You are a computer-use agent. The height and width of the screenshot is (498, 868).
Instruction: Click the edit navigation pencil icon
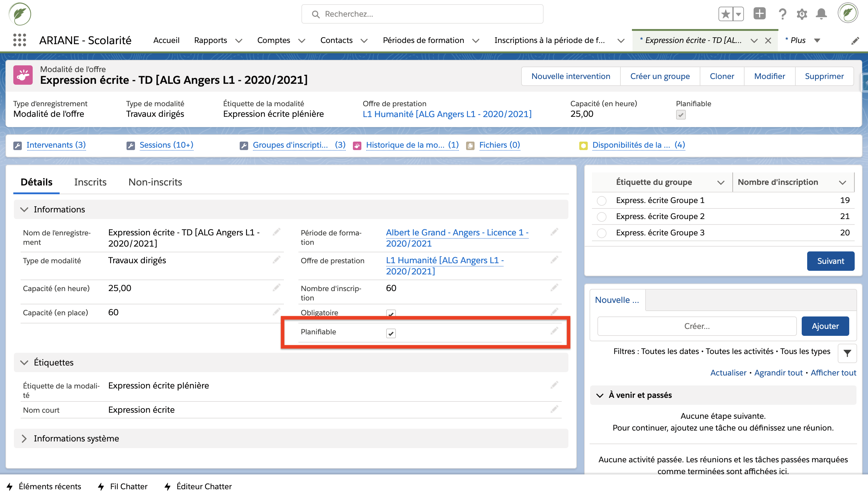click(x=855, y=41)
